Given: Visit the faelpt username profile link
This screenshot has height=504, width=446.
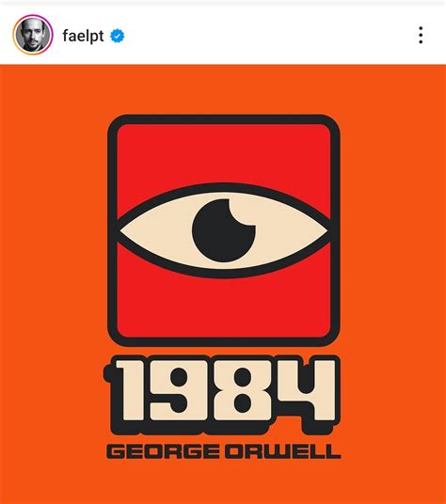Looking at the screenshot, I should (83, 36).
